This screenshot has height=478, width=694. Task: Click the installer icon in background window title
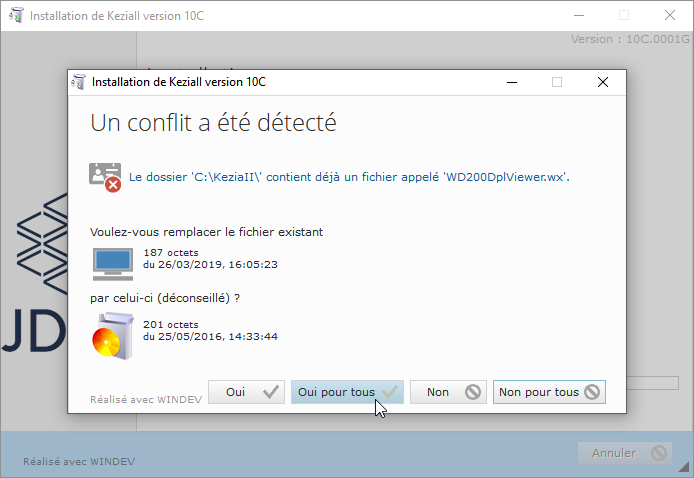(x=15, y=15)
